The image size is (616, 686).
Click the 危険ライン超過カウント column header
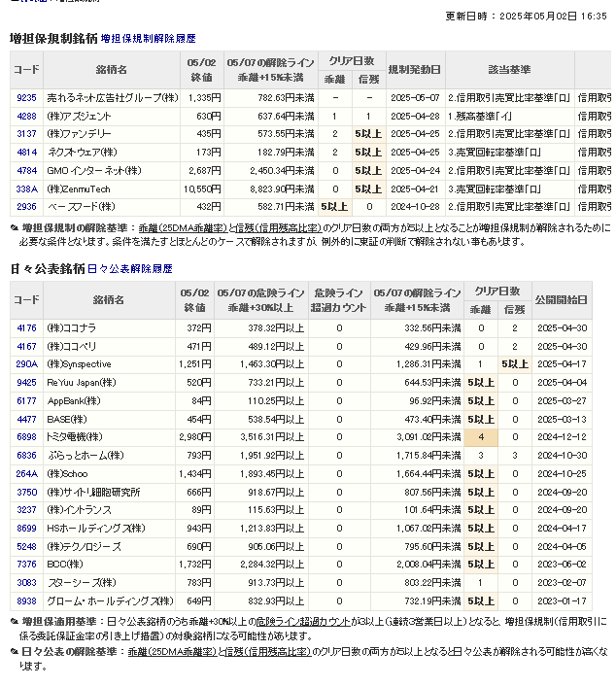coord(339,300)
